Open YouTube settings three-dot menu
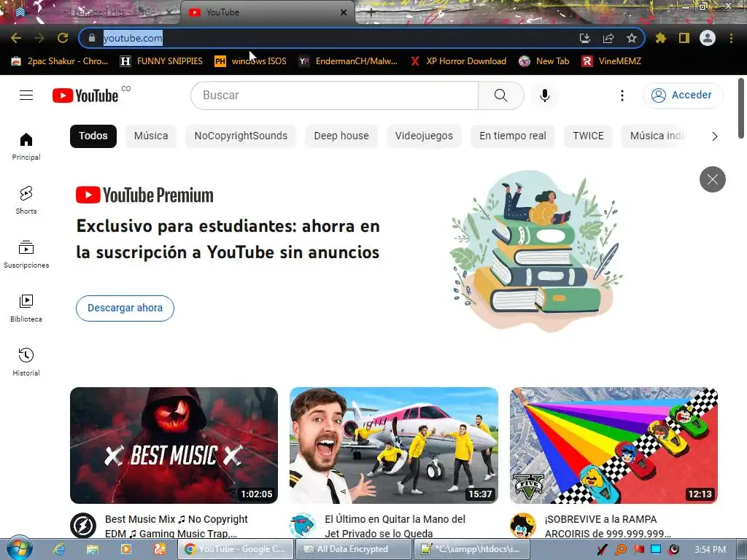 click(622, 96)
